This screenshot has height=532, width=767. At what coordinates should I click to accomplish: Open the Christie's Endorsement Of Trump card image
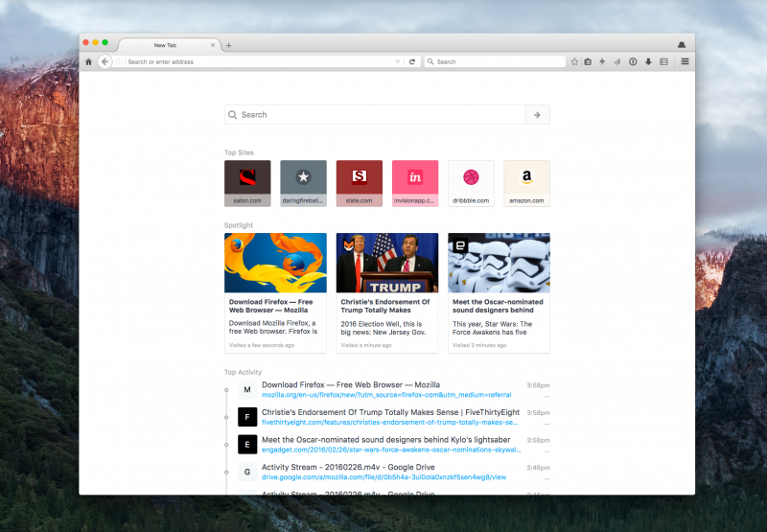click(x=387, y=263)
